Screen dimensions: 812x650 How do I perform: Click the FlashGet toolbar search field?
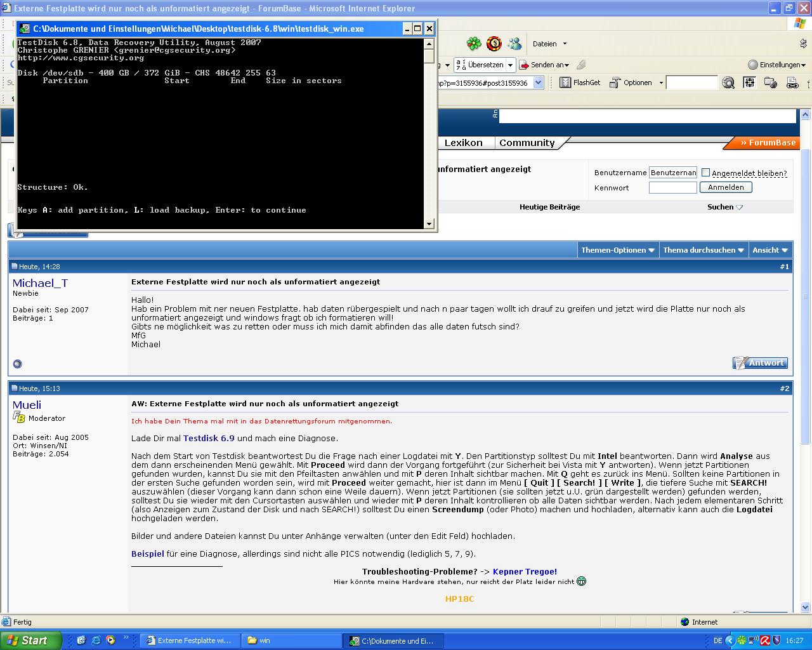[x=691, y=83]
